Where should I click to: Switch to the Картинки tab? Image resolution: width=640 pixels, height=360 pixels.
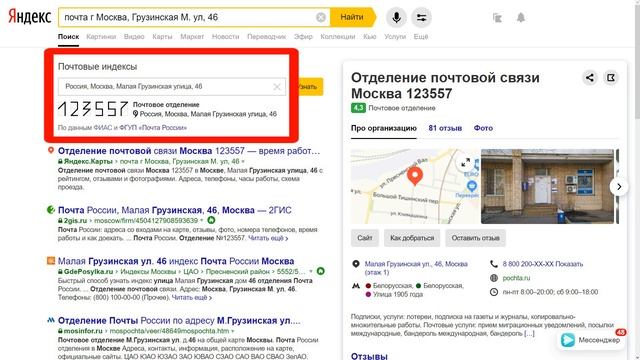point(101,36)
